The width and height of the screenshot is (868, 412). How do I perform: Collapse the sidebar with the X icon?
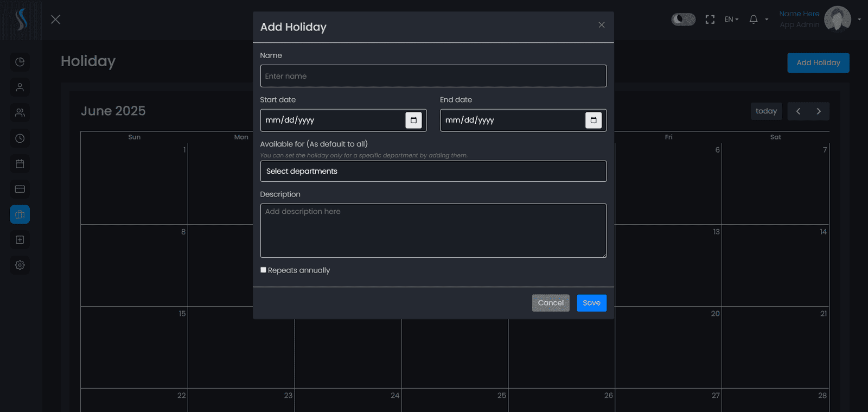tap(55, 20)
